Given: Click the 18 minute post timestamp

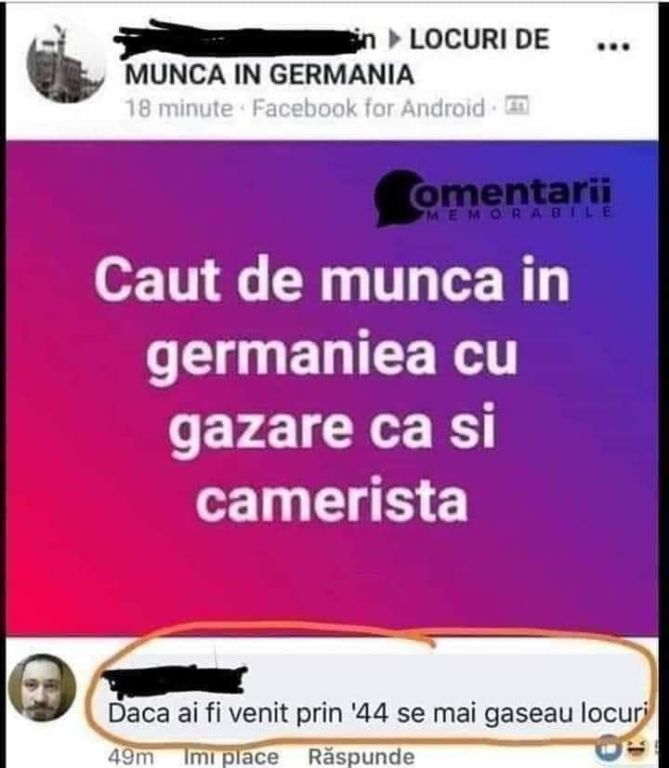Looking at the screenshot, I should 179,108.
